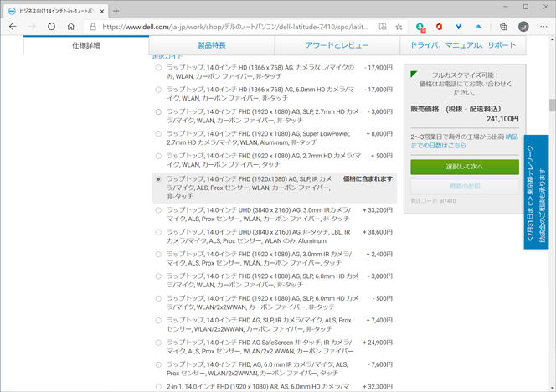Click the page vertical scrollbar thumb
Image resolution: width=556 pixels, height=392 pixels.
click(553, 106)
